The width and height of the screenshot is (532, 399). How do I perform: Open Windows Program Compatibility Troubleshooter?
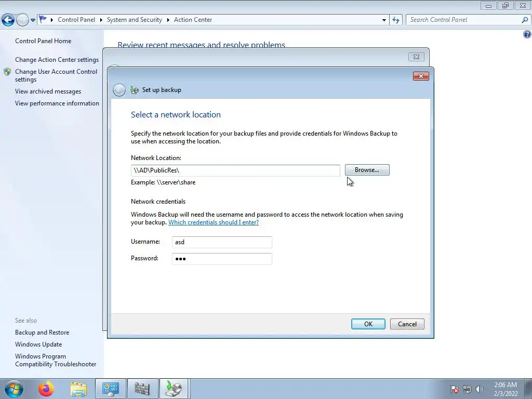(56, 361)
